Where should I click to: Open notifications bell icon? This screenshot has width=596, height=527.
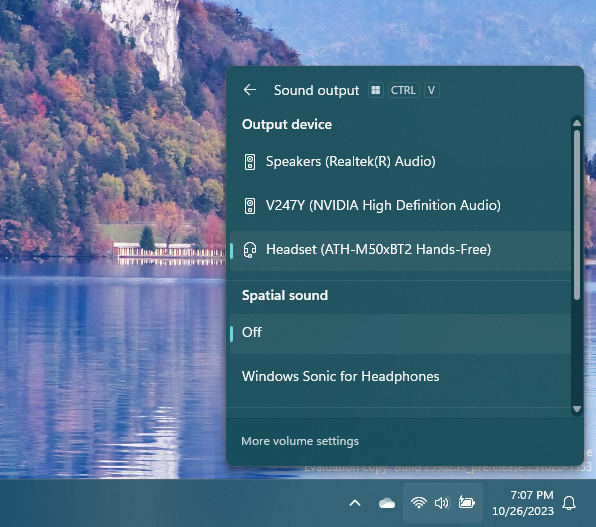(x=569, y=503)
